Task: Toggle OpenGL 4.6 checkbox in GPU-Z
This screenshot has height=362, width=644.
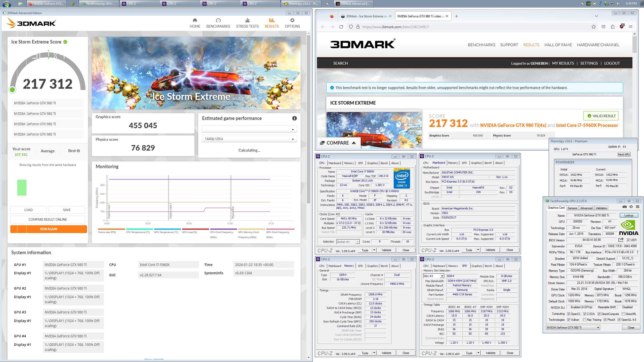Action: tap(619, 320)
